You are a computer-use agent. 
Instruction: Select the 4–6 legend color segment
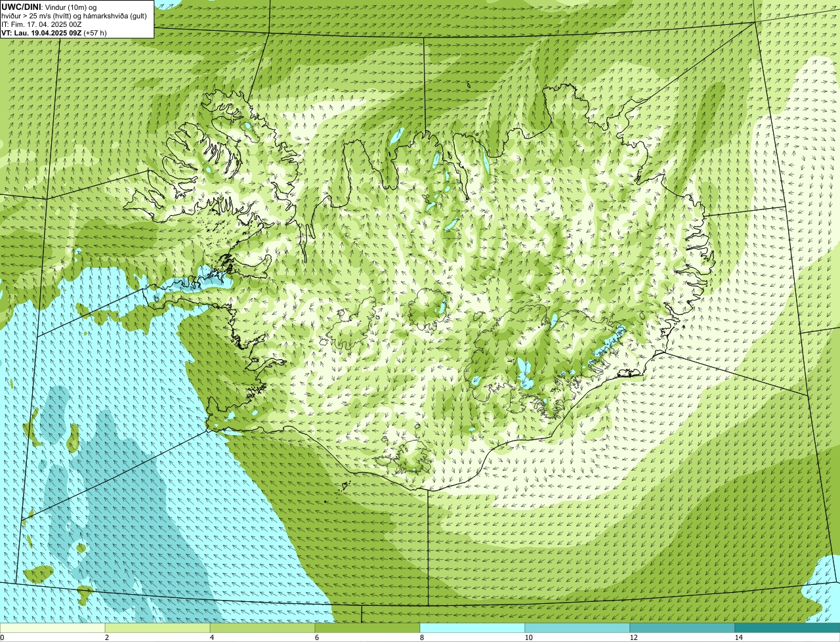(x=262, y=628)
